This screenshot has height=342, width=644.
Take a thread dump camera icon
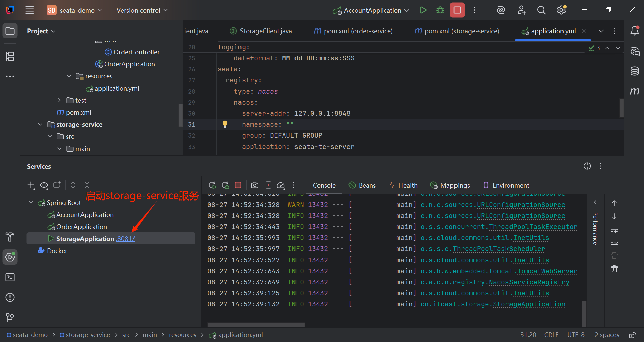click(x=255, y=185)
